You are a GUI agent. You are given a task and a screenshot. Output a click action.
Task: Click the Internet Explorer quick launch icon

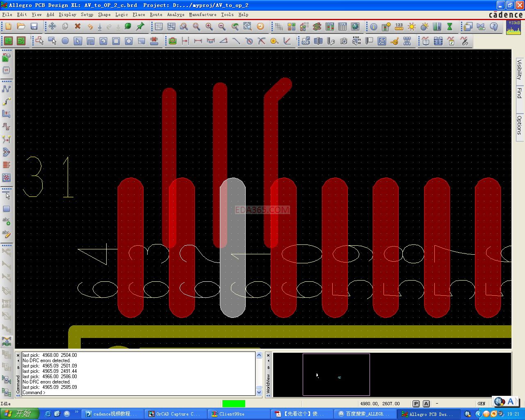[48, 414]
